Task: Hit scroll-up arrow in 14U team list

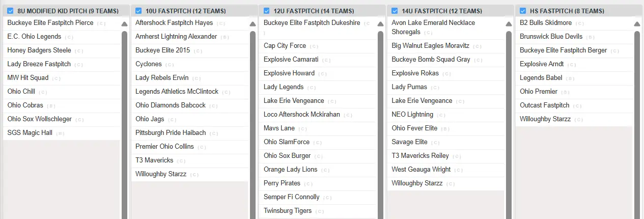Action: [x=509, y=24]
